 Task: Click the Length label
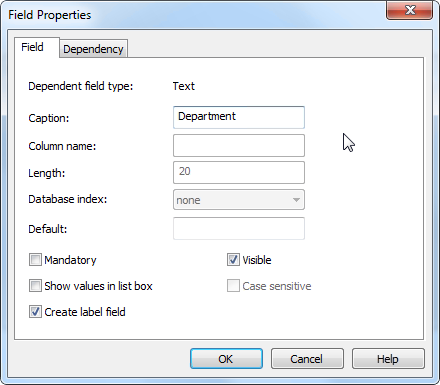coord(47,173)
